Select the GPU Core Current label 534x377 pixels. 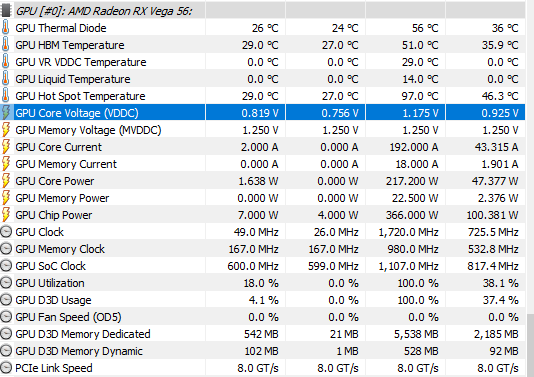pos(59,147)
